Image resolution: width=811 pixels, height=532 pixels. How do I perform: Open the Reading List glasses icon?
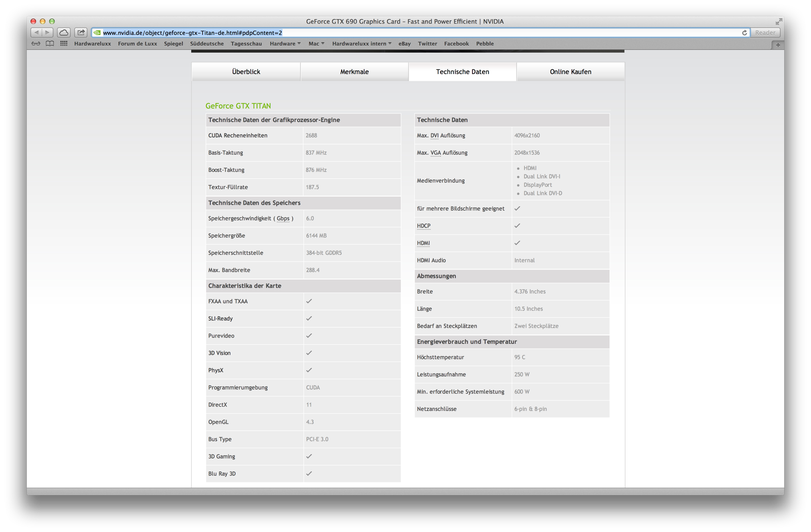[x=36, y=44]
